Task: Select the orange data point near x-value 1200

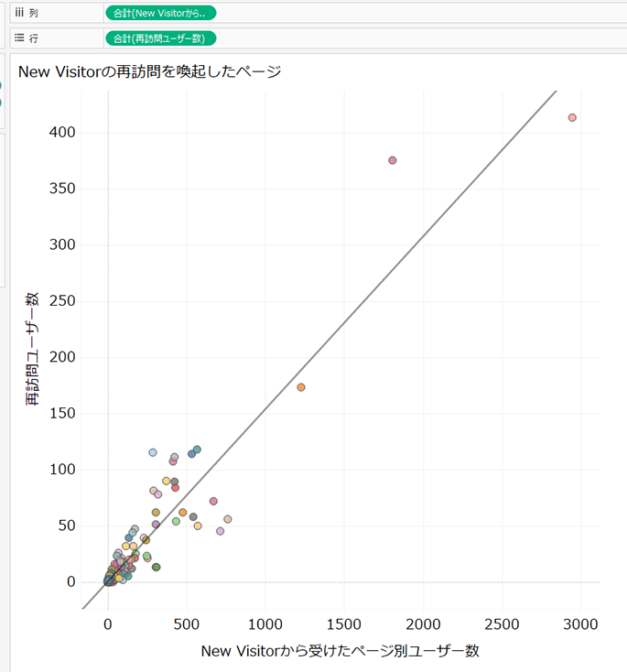Action: point(301,387)
